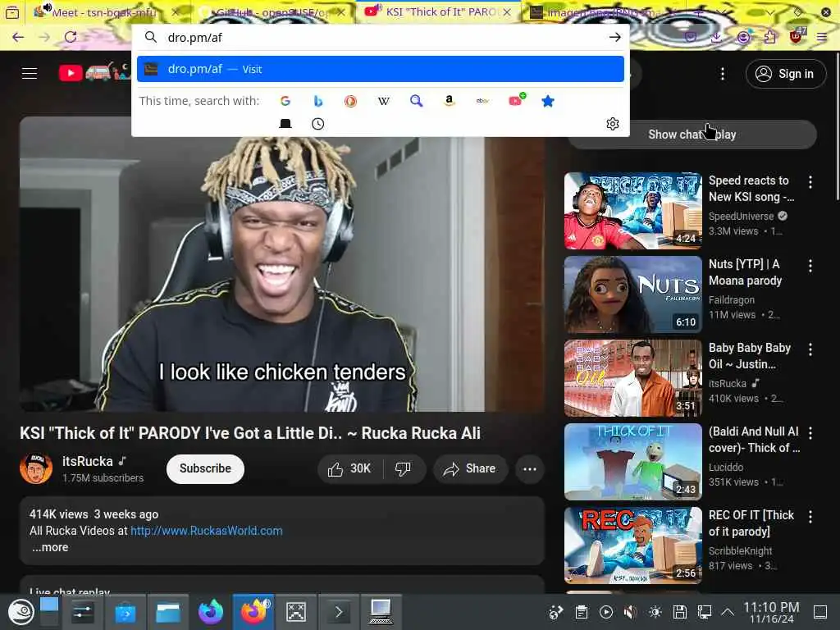Image resolution: width=840 pixels, height=630 pixels.
Task: Expand hidden system tray icons arrow
Action: [x=728, y=612]
